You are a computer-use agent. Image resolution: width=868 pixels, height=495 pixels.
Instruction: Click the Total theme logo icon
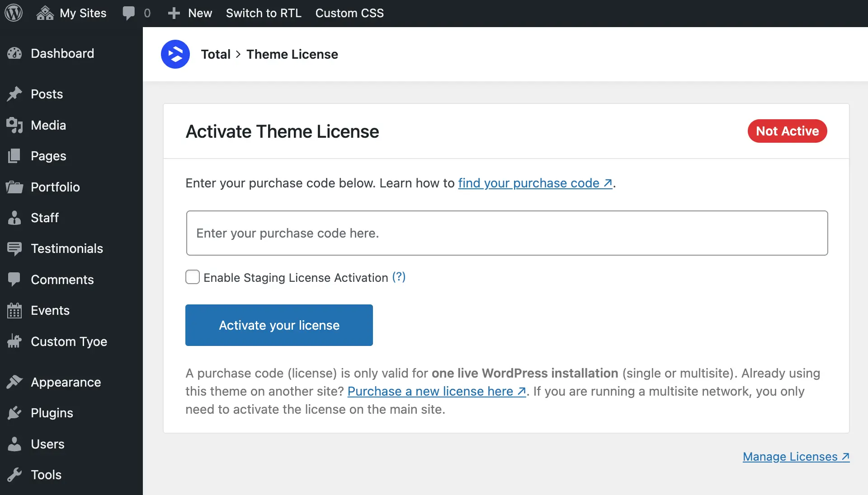tap(175, 54)
